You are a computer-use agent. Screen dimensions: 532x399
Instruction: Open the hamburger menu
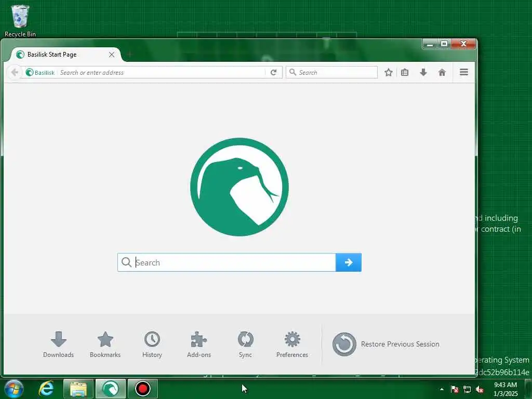click(464, 72)
